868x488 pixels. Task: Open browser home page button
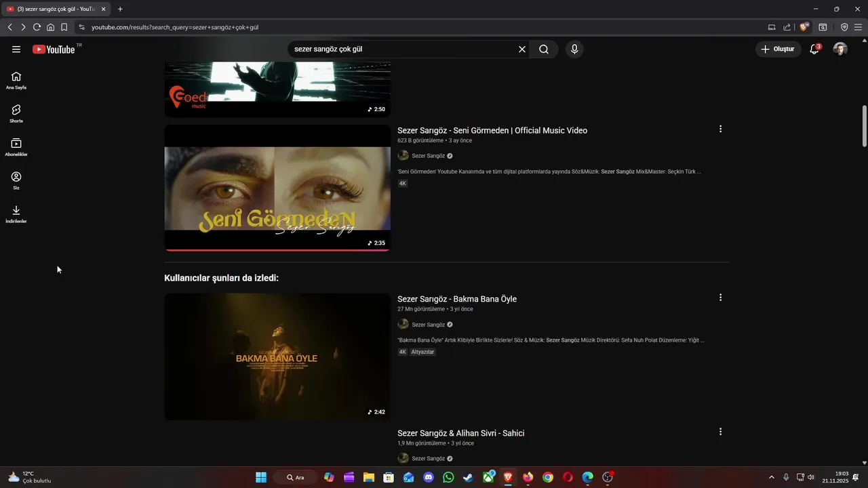[50, 27]
